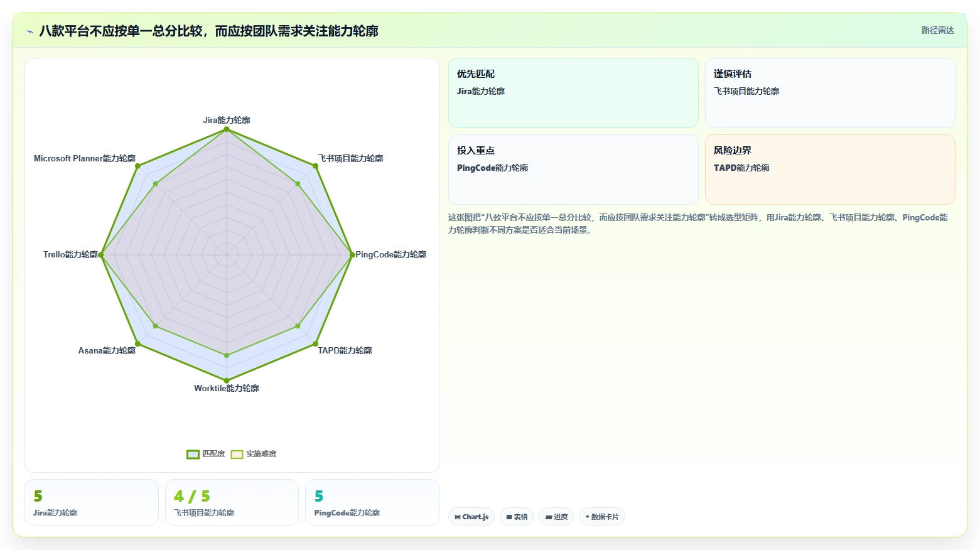980x550 pixels.
Task: Open the 风险边界 card
Action: click(x=830, y=170)
